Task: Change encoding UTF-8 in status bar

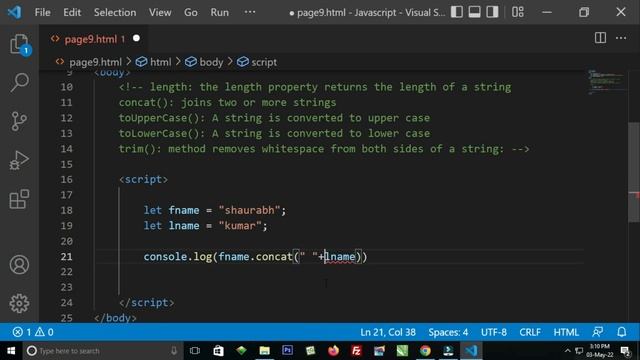Action: (493, 332)
